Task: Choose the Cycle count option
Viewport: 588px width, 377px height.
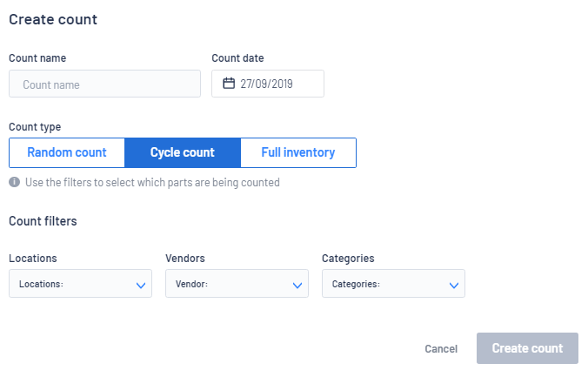Action: (183, 152)
